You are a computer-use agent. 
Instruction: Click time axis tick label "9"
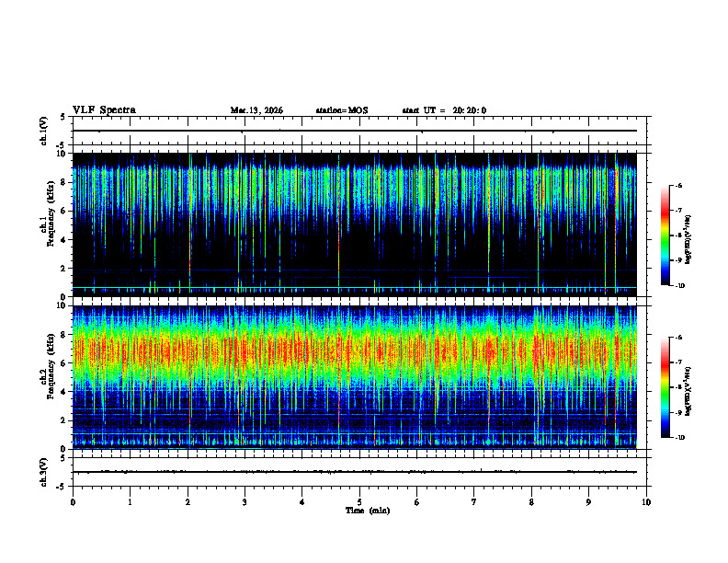(588, 502)
